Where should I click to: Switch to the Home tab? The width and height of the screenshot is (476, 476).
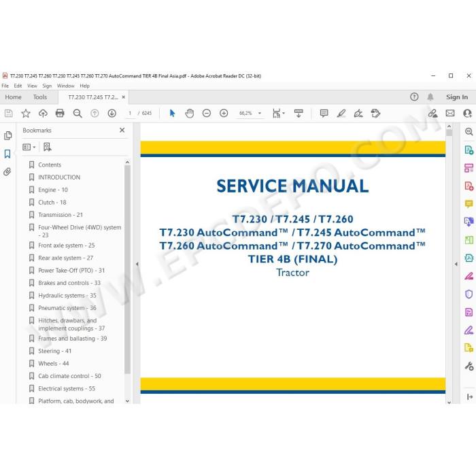(14, 97)
